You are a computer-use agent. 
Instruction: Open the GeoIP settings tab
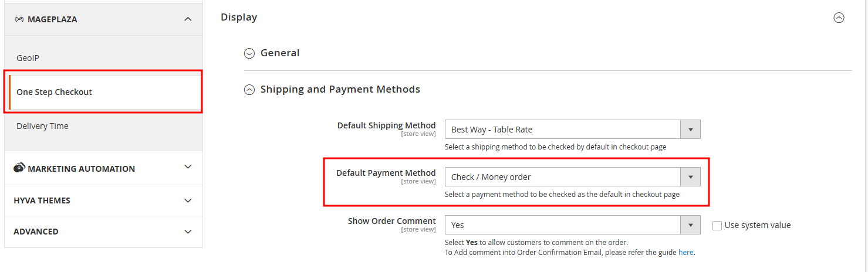28,58
